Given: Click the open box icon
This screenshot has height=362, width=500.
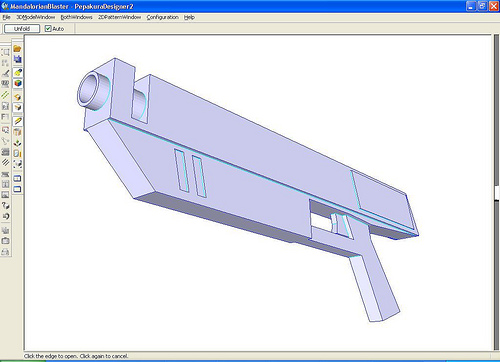Looking at the screenshot, I should (18, 107).
